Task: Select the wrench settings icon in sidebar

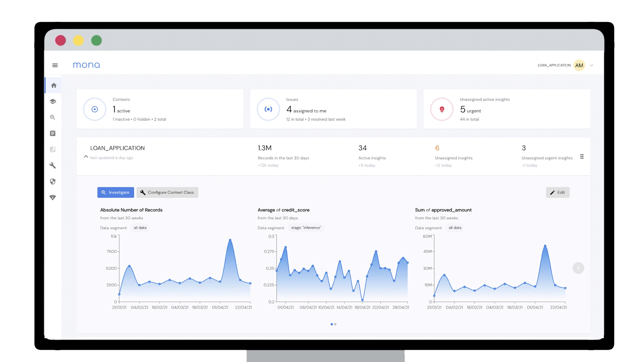Action: point(53,166)
